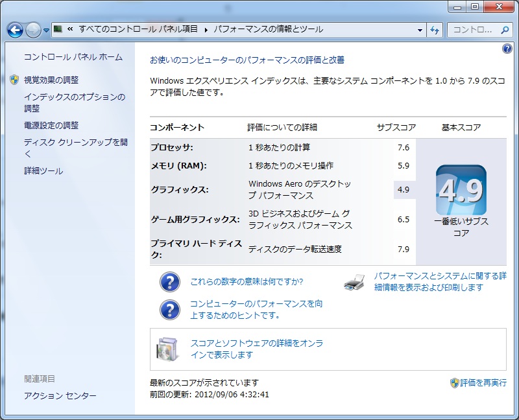The width and height of the screenshot is (519, 420).
Task: Click the blue help question mark in top right
Action: [507, 49]
